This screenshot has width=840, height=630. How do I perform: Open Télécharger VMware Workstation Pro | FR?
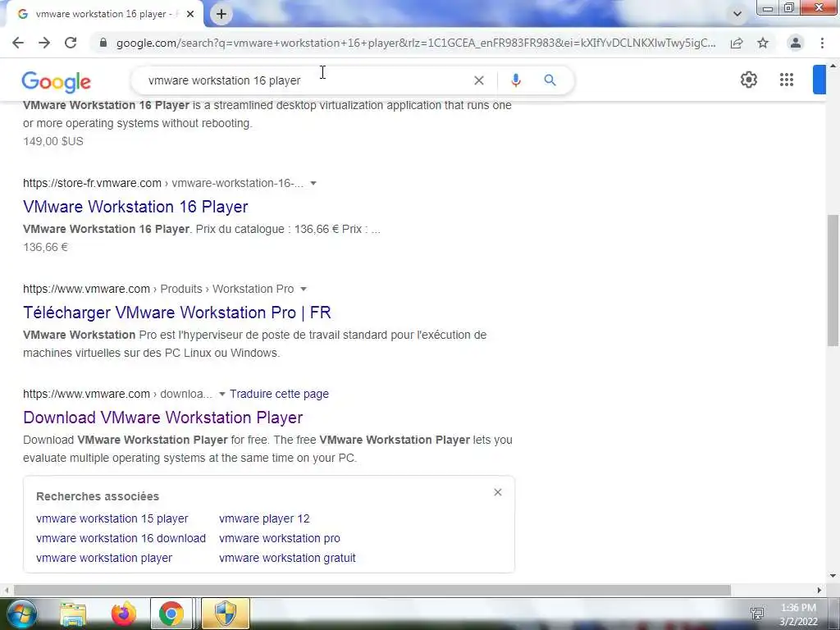tap(177, 313)
